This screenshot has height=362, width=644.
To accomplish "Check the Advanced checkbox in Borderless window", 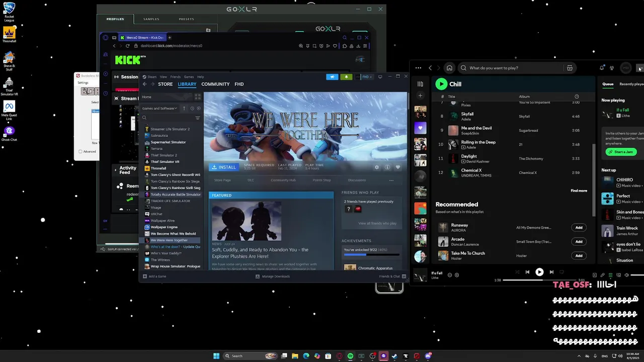I will pyautogui.click(x=80, y=151).
